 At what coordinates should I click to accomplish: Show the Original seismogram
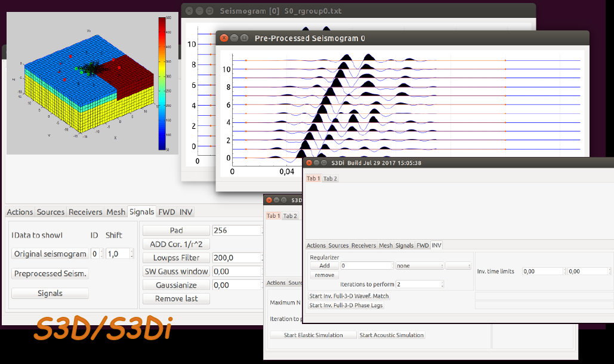[x=50, y=254]
